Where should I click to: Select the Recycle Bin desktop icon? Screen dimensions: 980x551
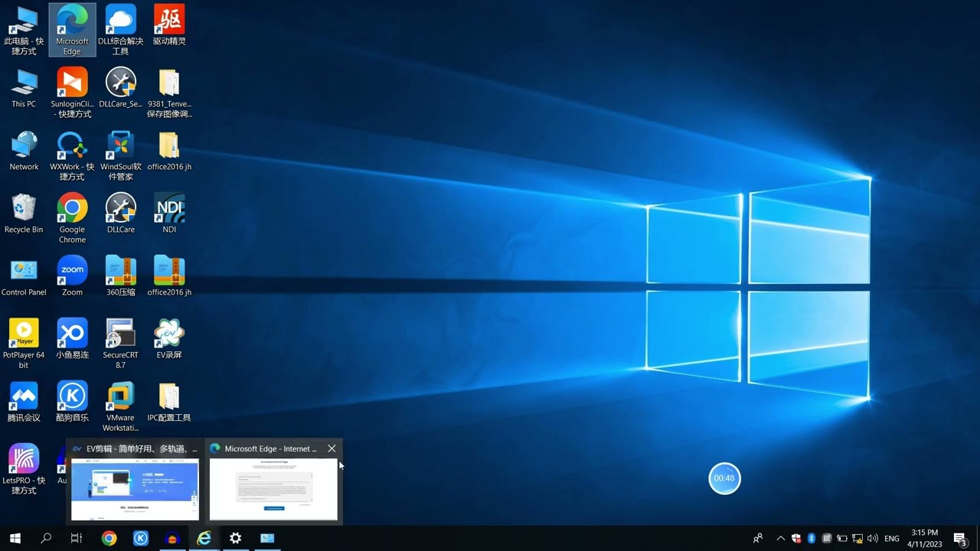[24, 208]
